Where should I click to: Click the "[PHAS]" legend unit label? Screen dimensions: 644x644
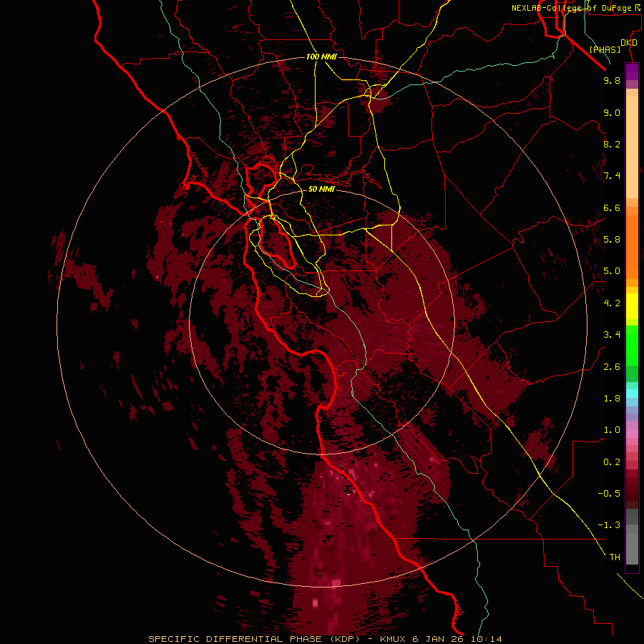(x=605, y=50)
